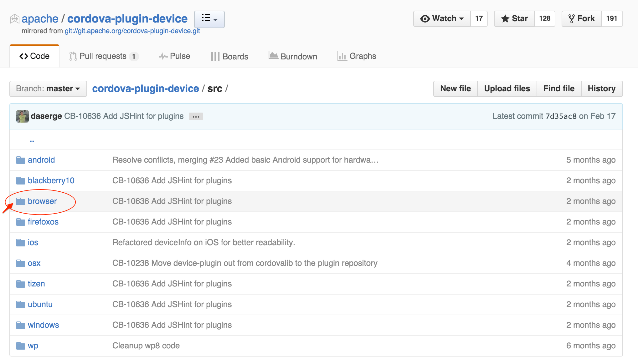Open the Graphs tab

[357, 56]
